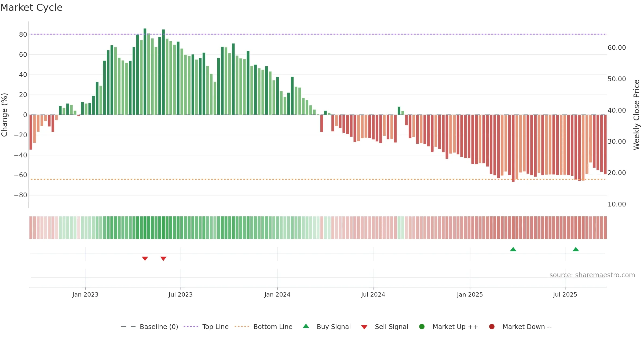644x362 pixels.
Task: Click the purple dotted Top Line legend swatch
Action: tap(191, 327)
